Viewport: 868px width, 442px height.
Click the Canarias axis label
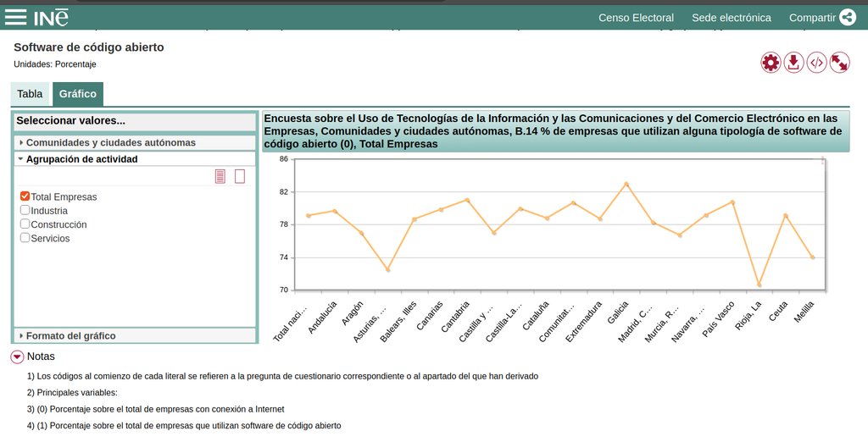(x=430, y=316)
